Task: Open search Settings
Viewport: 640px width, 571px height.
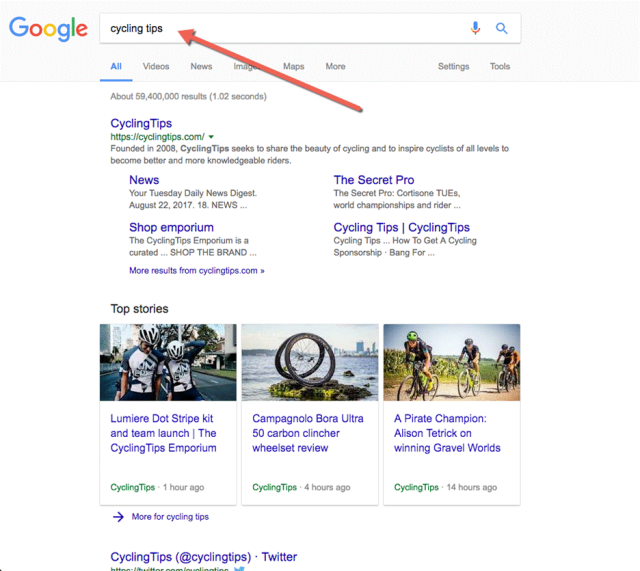Action: pos(453,67)
